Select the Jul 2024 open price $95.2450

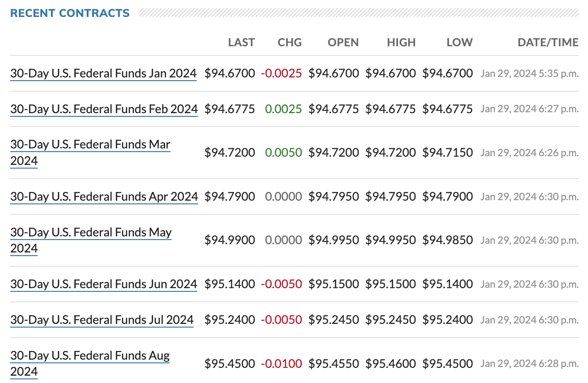point(334,320)
